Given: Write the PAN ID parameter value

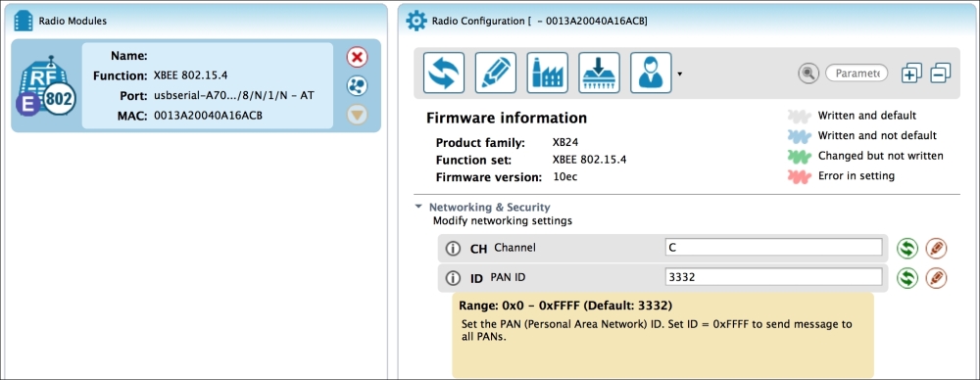Looking at the screenshot, I should [x=936, y=277].
